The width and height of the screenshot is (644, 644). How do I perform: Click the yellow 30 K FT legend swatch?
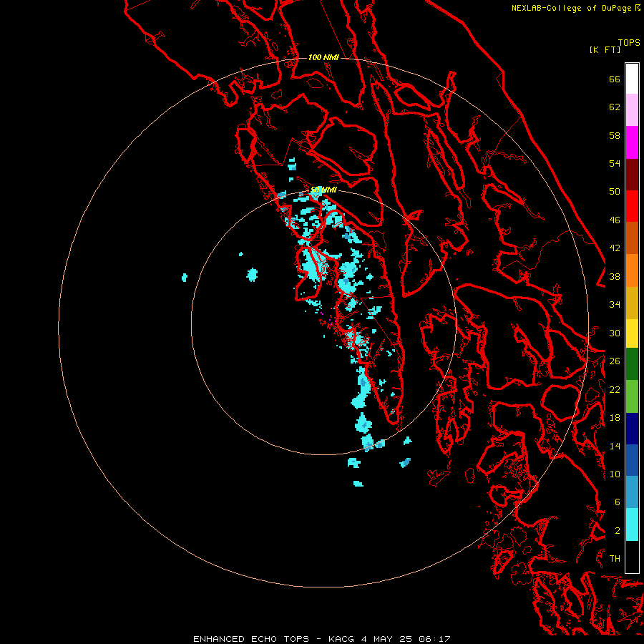[632, 333]
